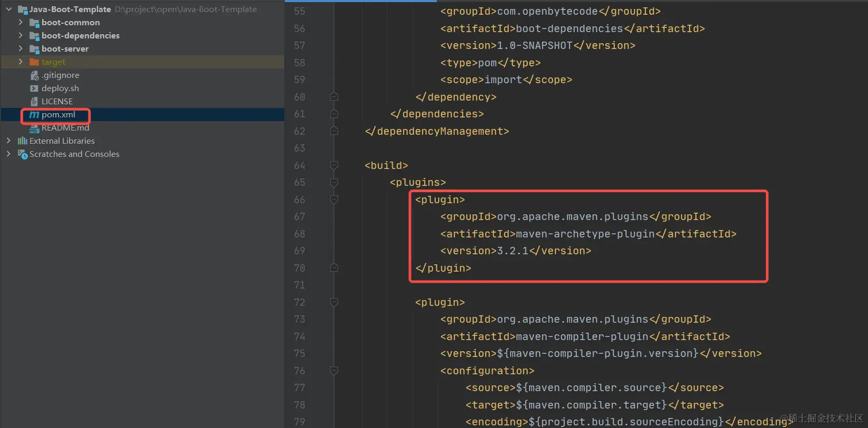Click the ${maven.compiler.source} text
868x428 pixels.
[592, 387]
